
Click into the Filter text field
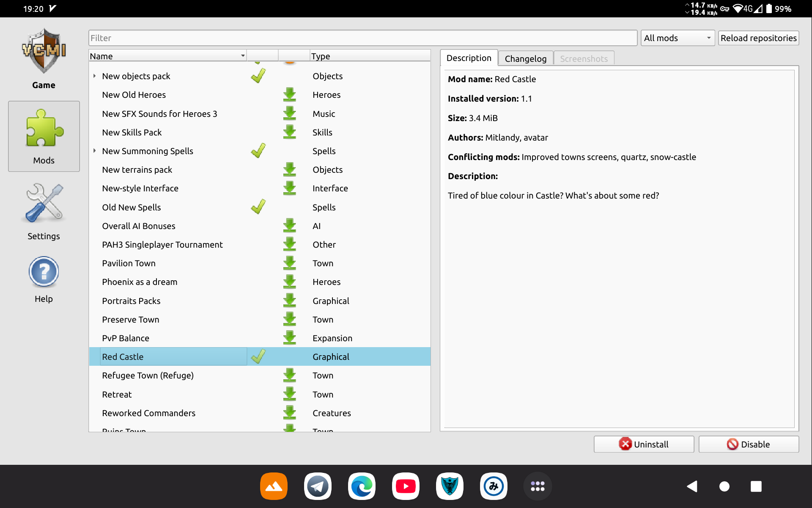[362, 38]
